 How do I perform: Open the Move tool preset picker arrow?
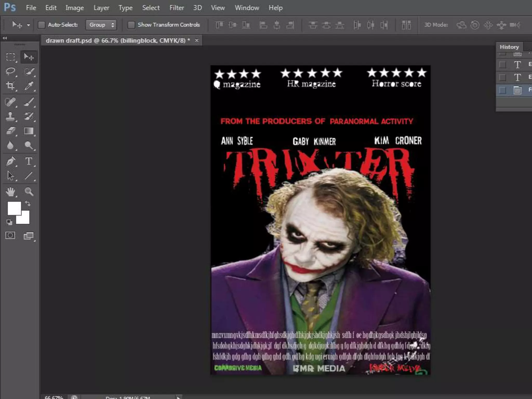click(29, 25)
